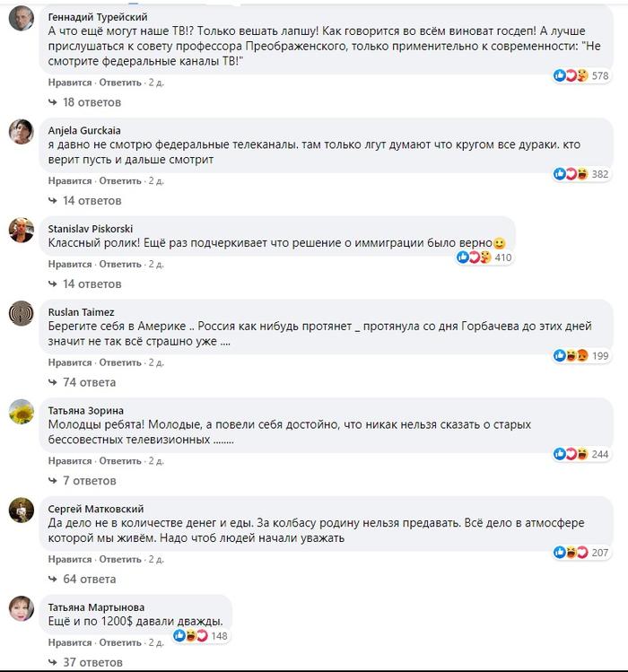The height and width of the screenshot is (672, 628).
Task: Open Anjela Gurckaia's avatar picture
Action: (22, 132)
